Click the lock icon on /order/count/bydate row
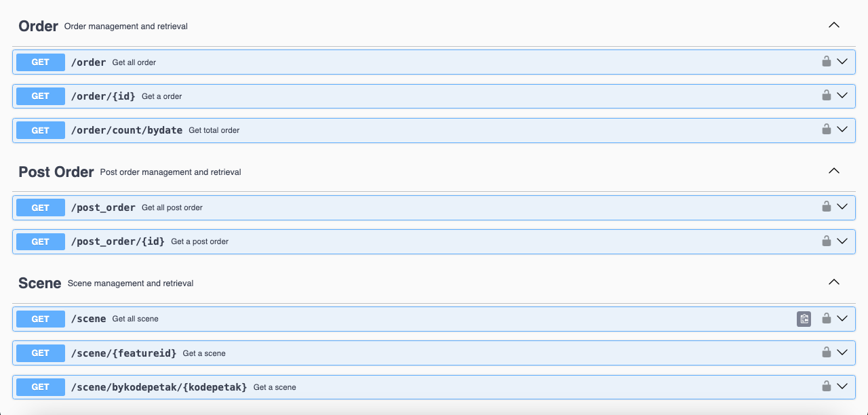The height and width of the screenshot is (415, 868). click(826, 130)
